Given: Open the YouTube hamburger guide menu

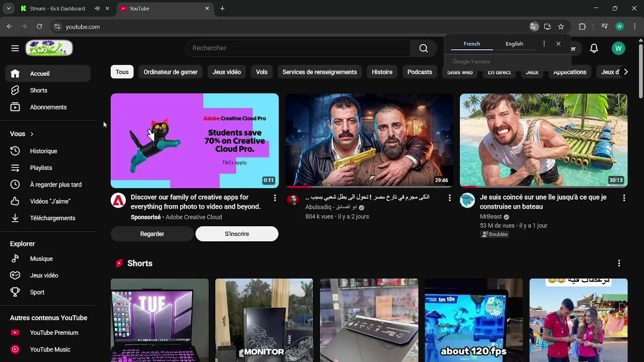Looking at the screenshot, I should (x=15, y=48).
